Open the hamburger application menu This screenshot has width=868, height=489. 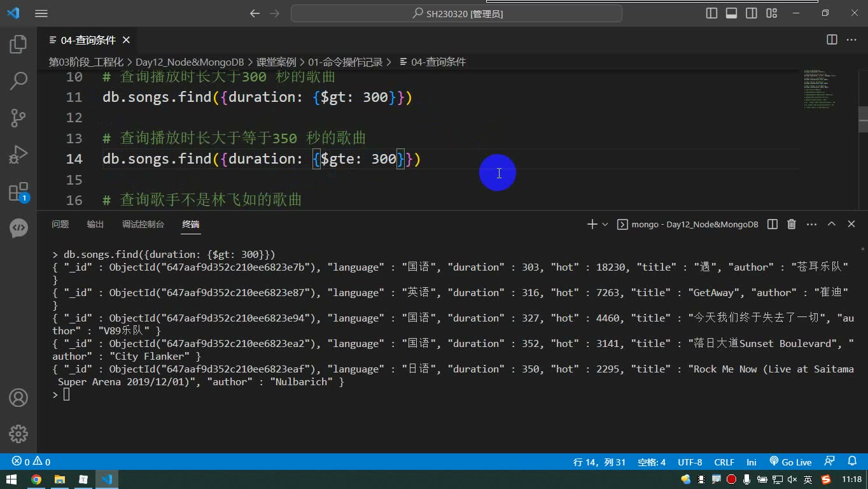point(41,13)
